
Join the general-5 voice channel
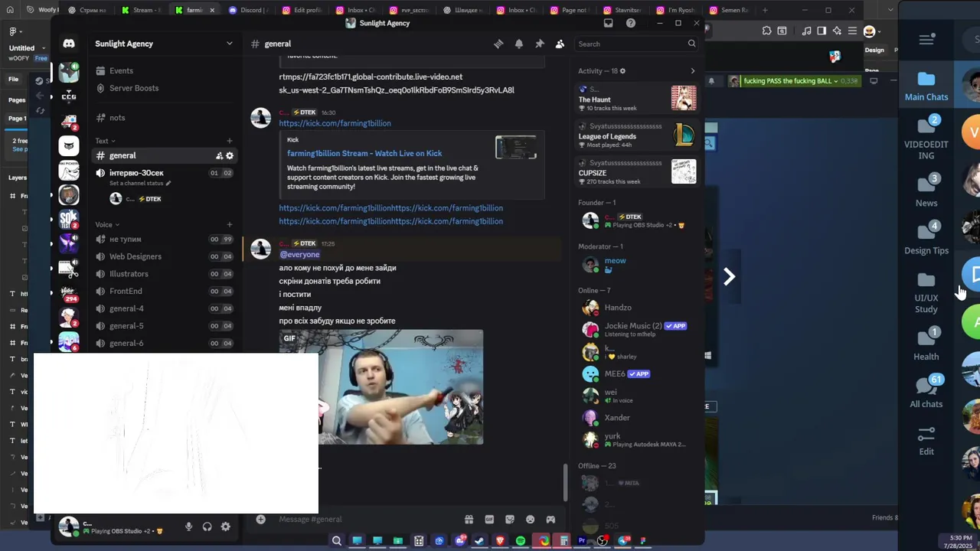click(126, 326)
